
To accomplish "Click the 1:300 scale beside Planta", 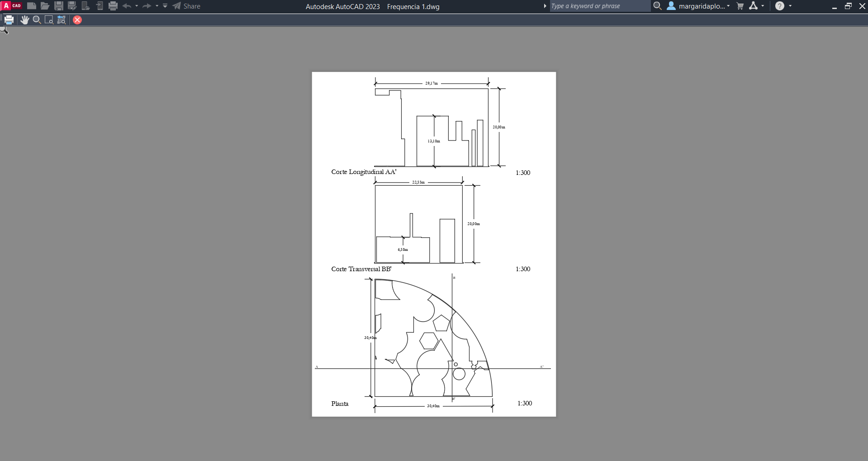I will 525,403.
